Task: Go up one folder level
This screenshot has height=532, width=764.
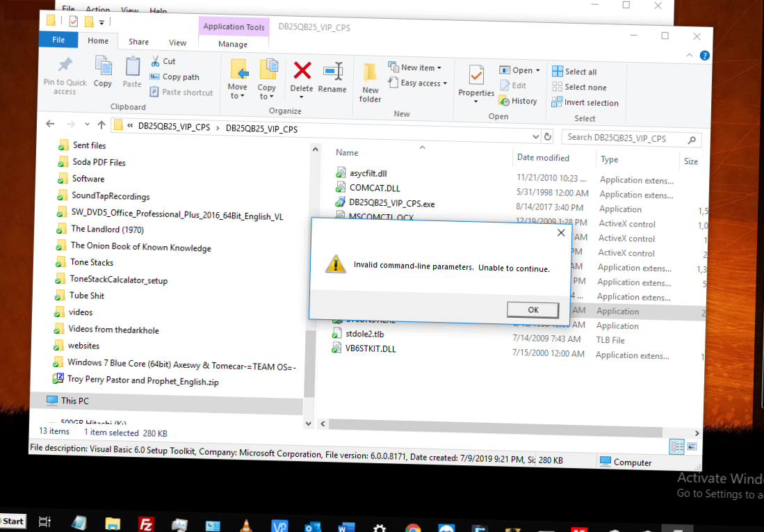Action: coord(101,125)
